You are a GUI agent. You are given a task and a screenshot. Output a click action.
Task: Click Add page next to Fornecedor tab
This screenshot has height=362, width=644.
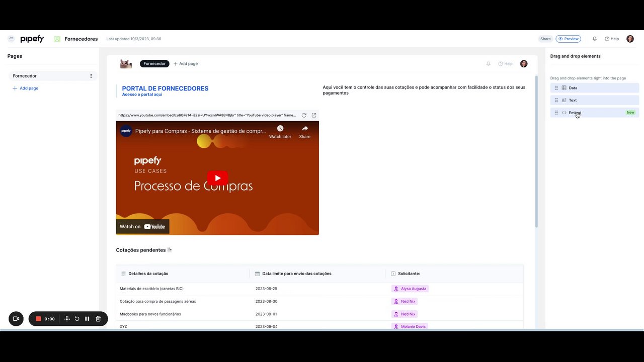click(186, 64)
